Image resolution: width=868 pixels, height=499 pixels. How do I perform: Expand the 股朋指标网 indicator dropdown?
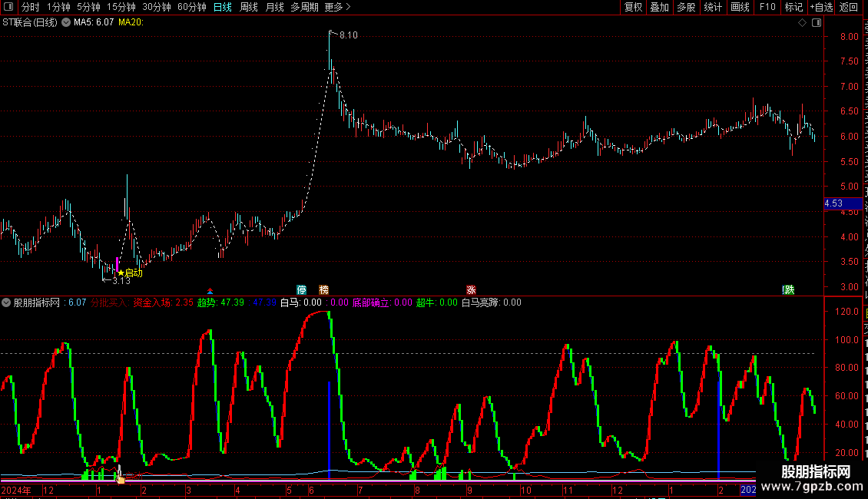click(6, 302)
